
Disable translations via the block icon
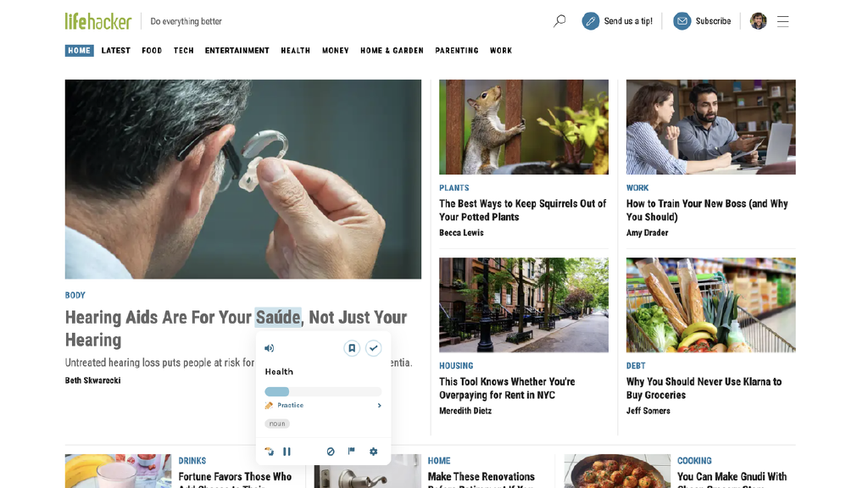pos(331,452)
